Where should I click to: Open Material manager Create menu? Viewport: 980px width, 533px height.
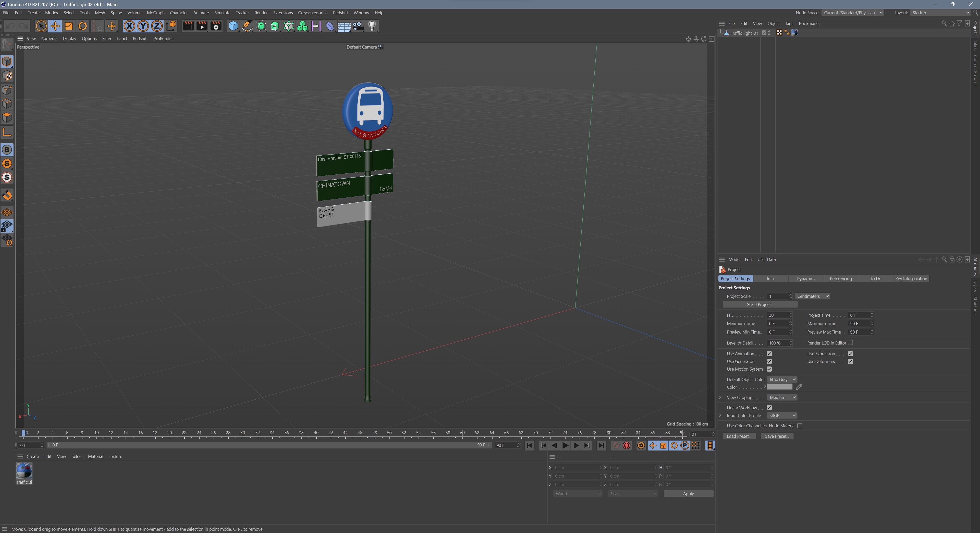click(x=33, y=456)
